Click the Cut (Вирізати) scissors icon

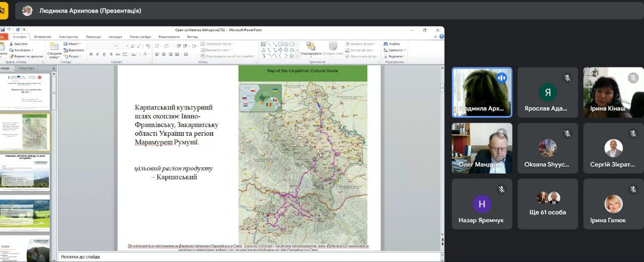coord(10,44)
